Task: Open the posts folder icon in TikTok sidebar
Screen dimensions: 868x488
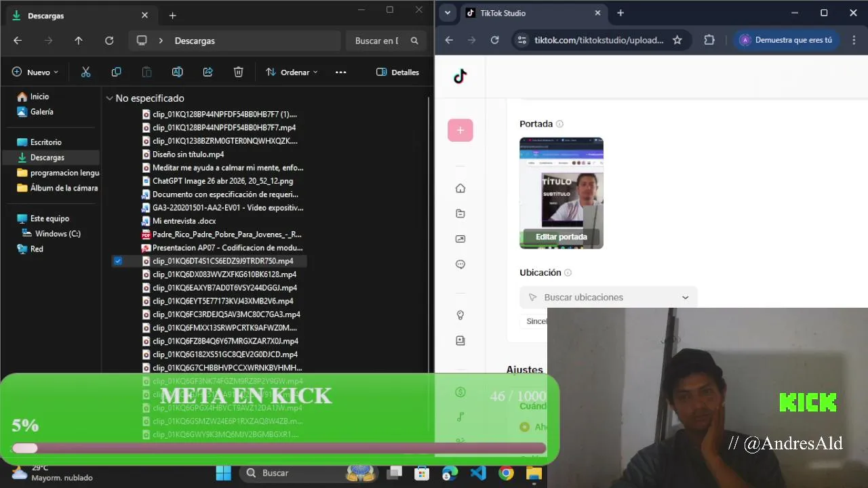Action: (460, 213)
